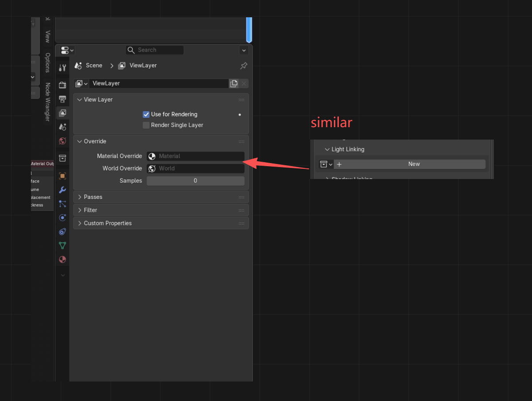
Task: Open the Modifiers tab with wrench icon
Action: 62,190
